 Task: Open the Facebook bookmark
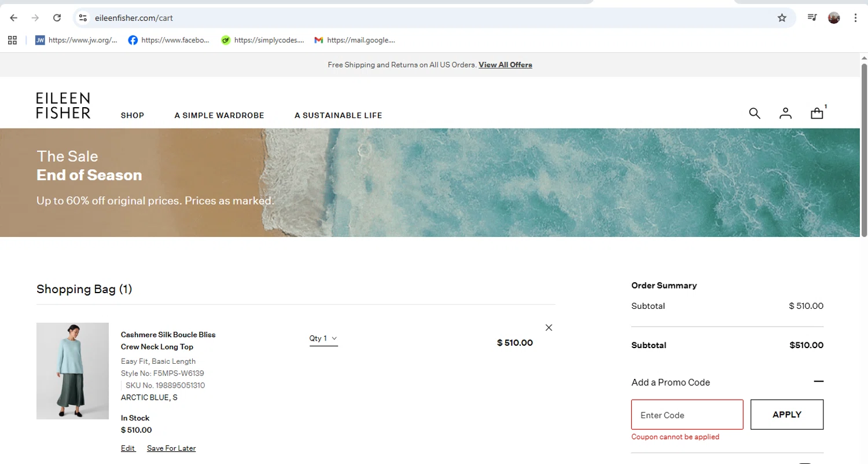(x=169, y=40)
